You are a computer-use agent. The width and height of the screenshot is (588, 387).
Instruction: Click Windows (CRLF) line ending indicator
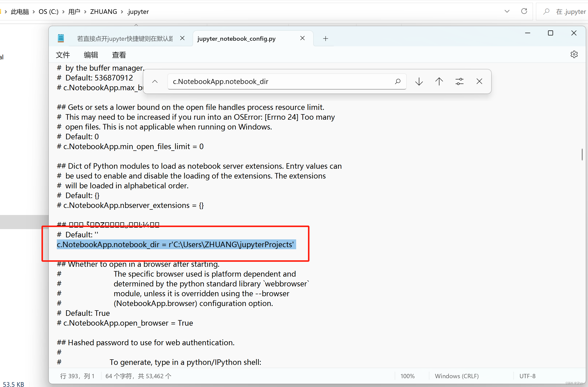pos(457,376)
